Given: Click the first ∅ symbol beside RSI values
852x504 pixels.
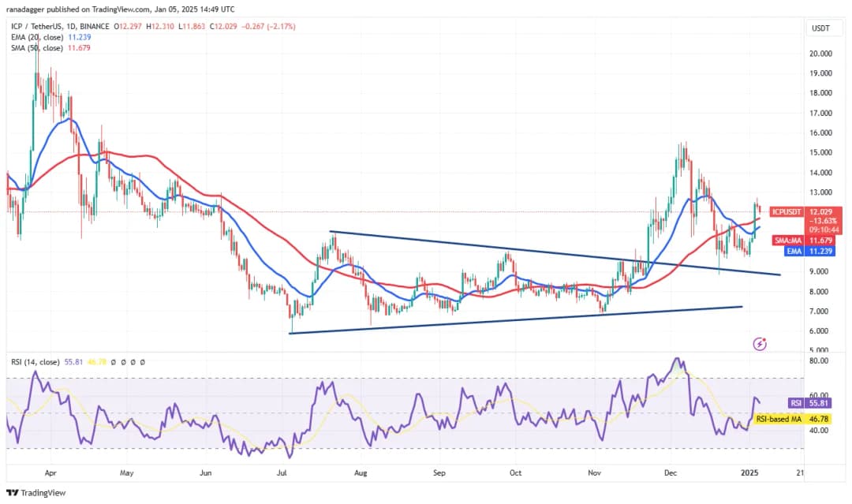Looking at the screenshot, I should (x=114, y=361).
